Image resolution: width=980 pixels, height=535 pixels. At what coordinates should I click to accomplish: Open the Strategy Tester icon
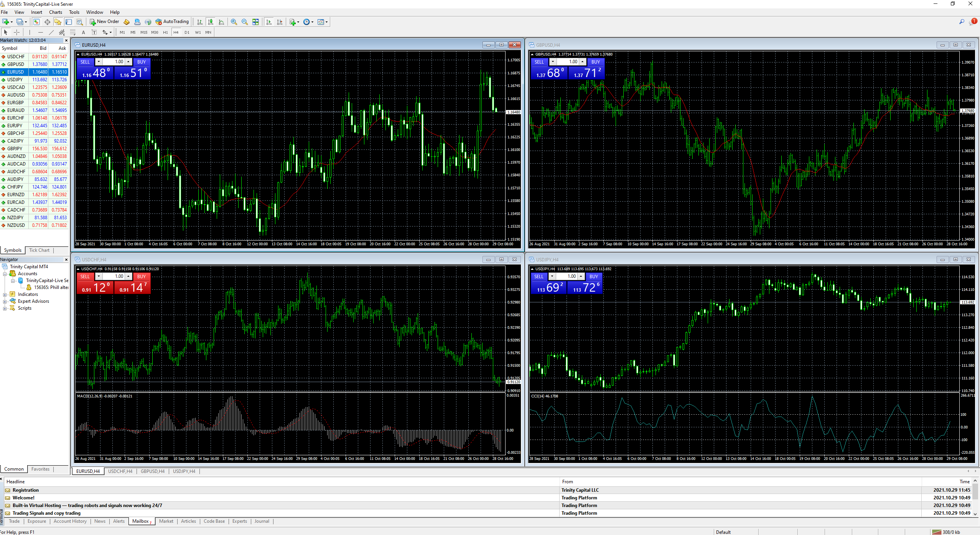pyautogui.click(x=79, y=22)
